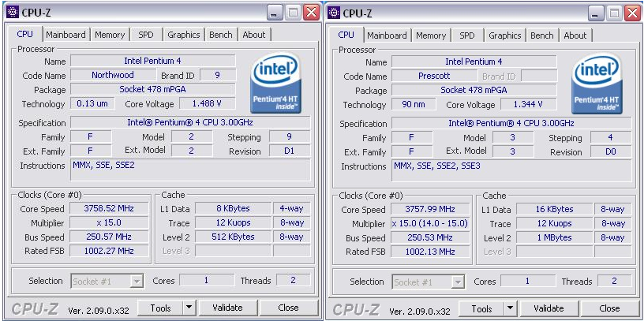Image resolution: width=644 pixels, height=321 pixels.
Task: Open the Mainboard tab in the left window
Action: [66, 35]
